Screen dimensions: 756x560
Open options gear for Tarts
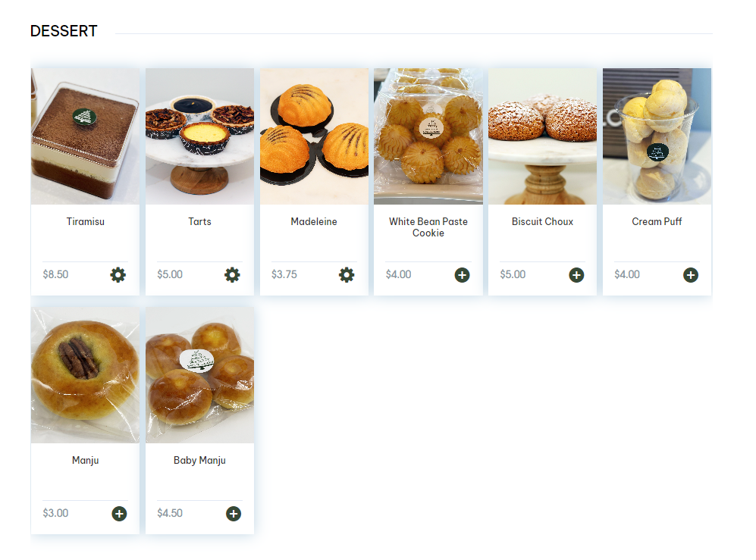click(232, 275)
